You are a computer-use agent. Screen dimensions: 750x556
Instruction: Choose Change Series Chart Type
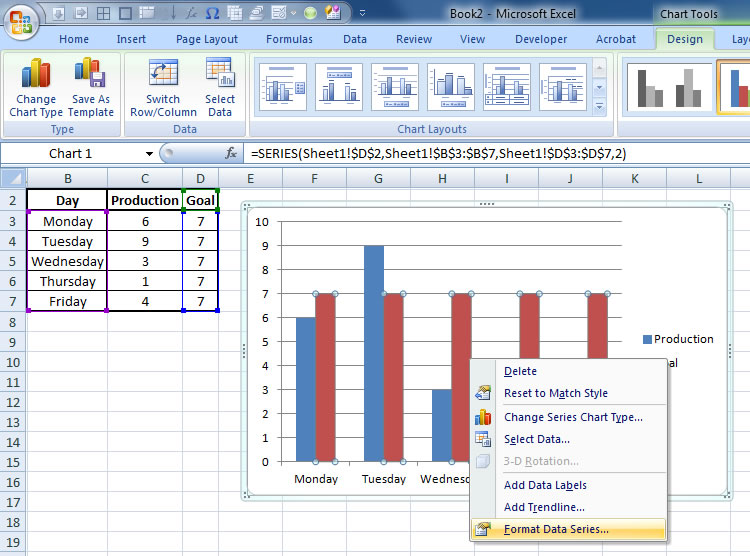pos(569,417)
